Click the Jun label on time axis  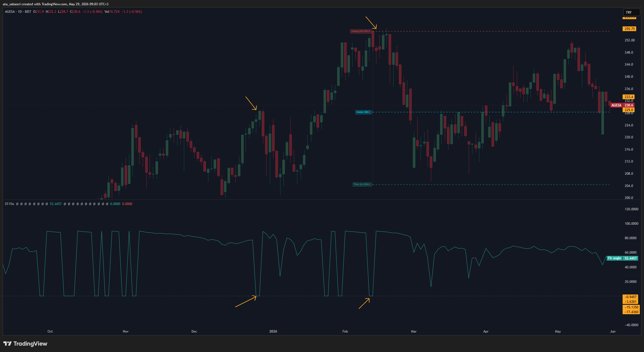[x=613, y=331]
